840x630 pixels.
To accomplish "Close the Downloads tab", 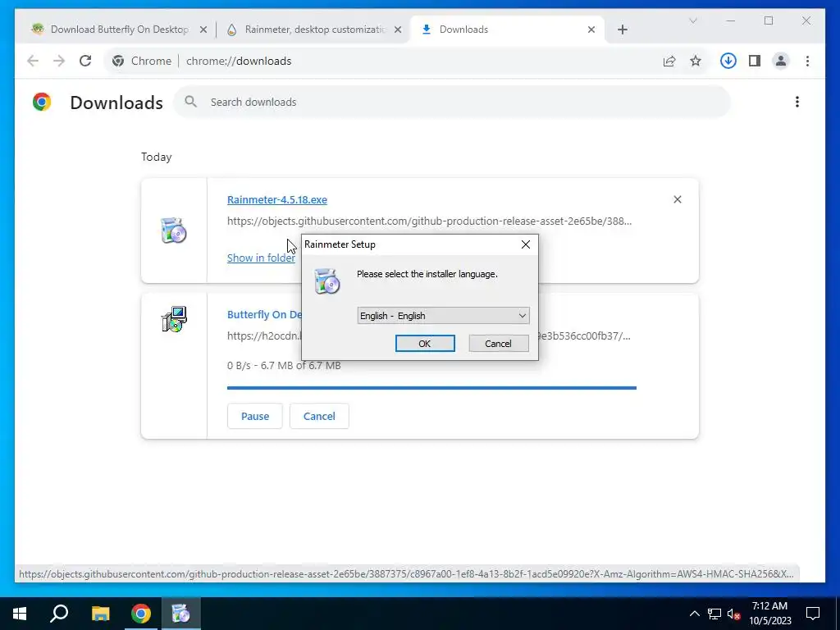I will 591,30.
